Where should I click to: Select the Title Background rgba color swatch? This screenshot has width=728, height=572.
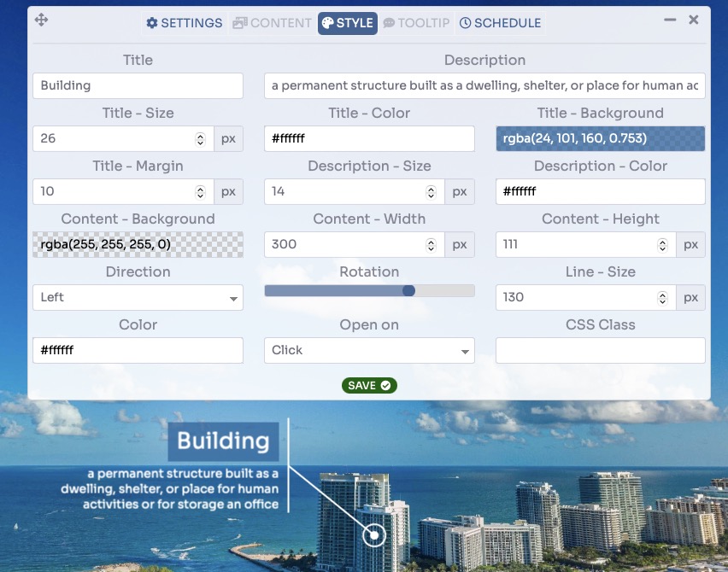[601, 138]
